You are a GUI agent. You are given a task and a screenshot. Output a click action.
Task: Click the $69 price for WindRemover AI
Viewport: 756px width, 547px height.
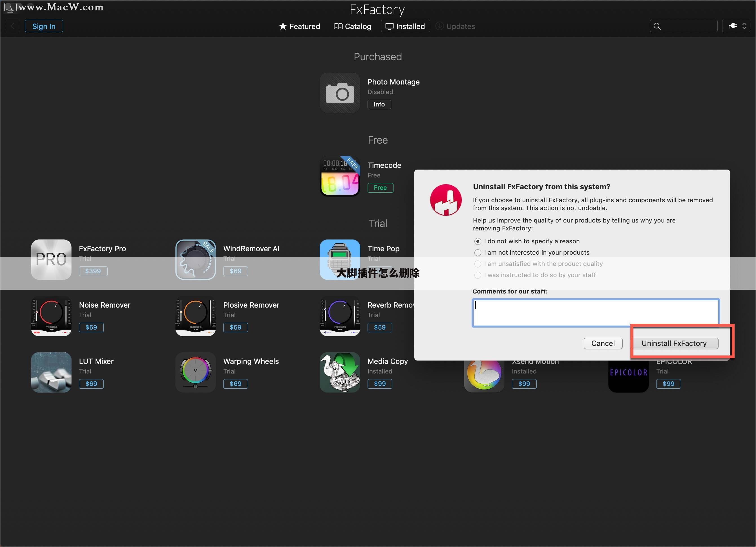[x=236, y=271]
